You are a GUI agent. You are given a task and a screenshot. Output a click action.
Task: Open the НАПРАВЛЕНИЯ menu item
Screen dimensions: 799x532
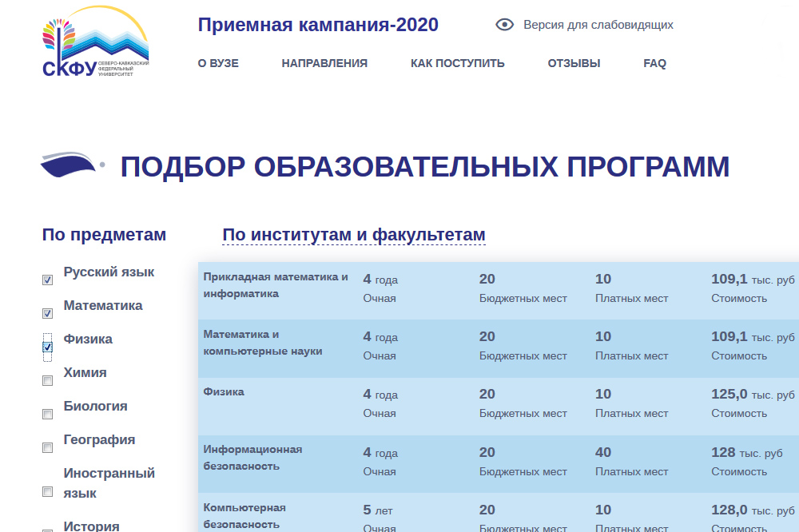tap(324, 63)
